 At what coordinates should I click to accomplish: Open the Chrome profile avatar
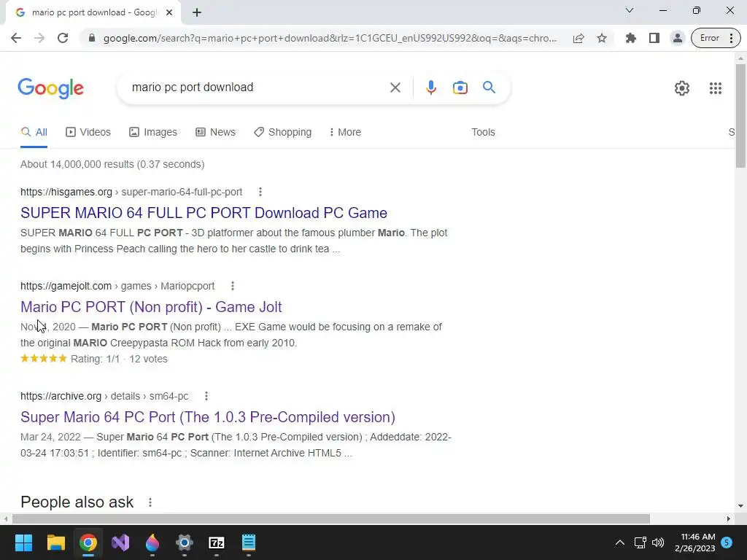(x=677, y=38)
